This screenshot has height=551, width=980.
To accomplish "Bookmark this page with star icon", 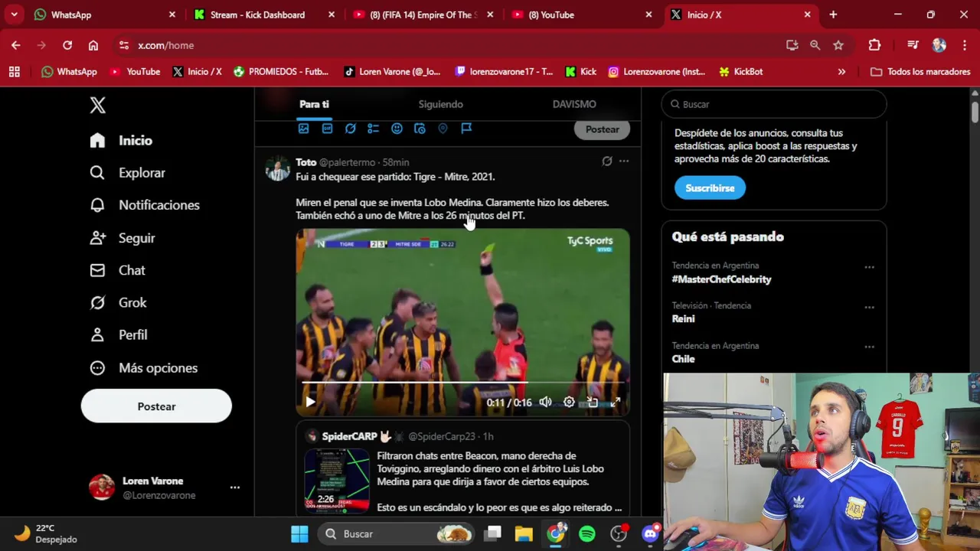I will pyautogui.click(x=838, y=45).
